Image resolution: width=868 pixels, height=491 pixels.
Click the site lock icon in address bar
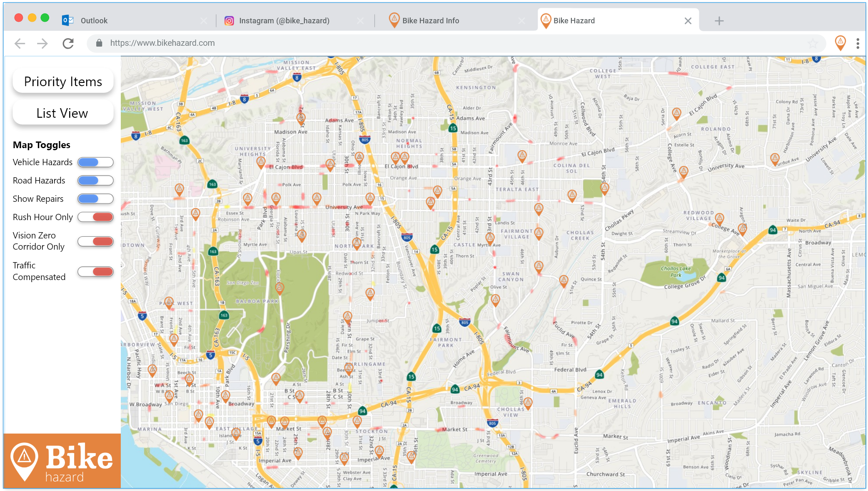click(99, 43)
